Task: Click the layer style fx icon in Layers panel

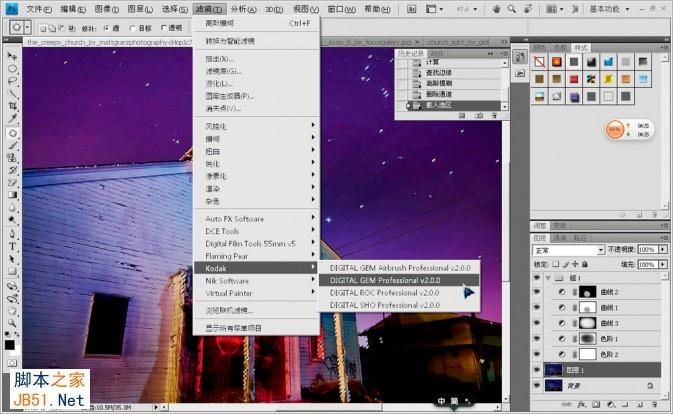Action: (x=582, y=404)
